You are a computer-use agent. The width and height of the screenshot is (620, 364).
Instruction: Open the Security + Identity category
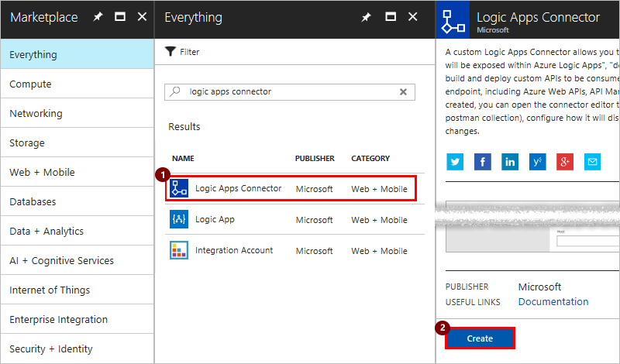click(x=50, y=349)
